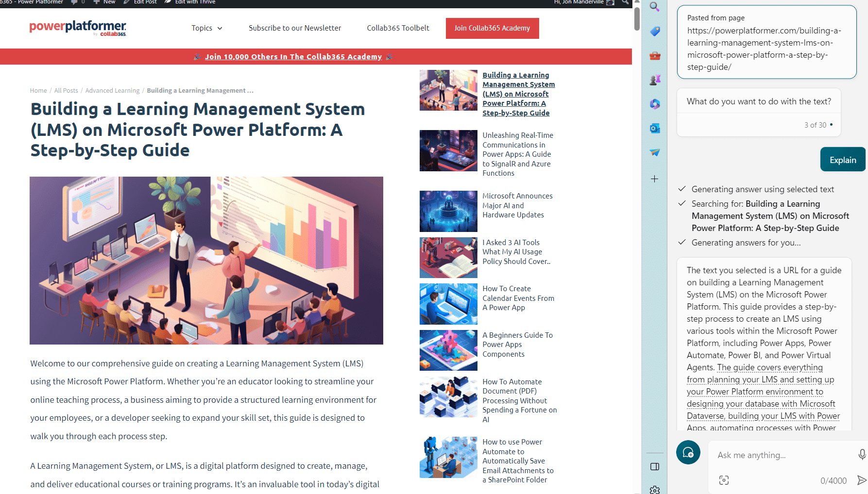
Task: Start a new chat topic in Copilot
Action: point(688,453)
